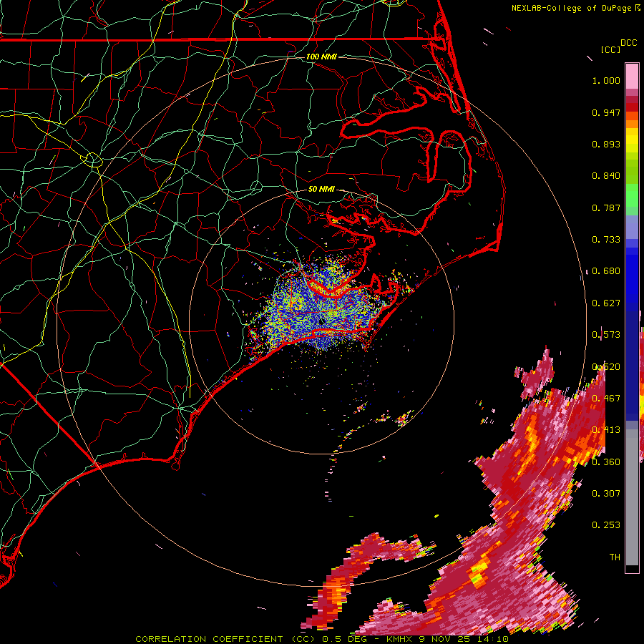
Task: Select the 0.733 value on the color scale
Action: 606,240
